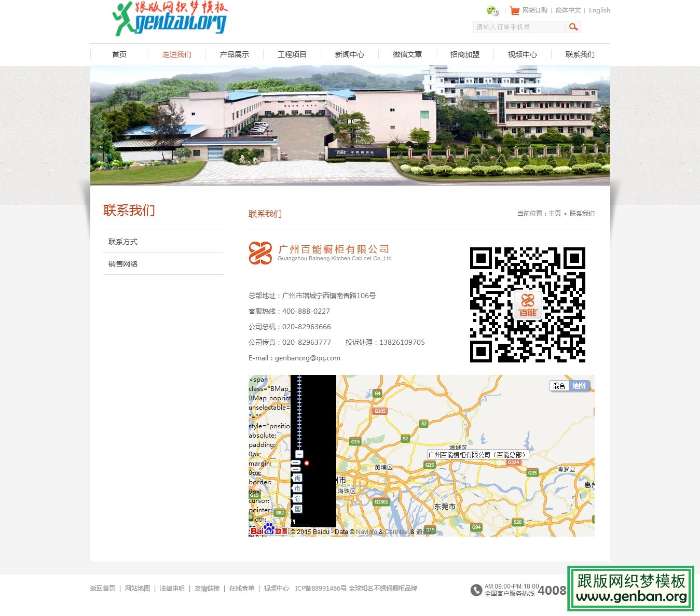Image resolution: width=700 pixels, height=616 pixels.
Task: Expand the 销售网络 section in the sidebar
Action: (x=122, y=263)
